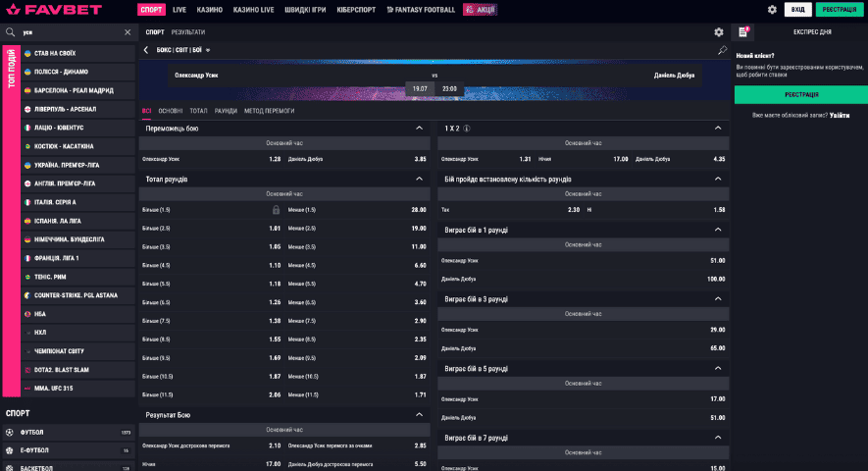Open Dota2 Blast Slam event
Image resolution: width=868 pixels, height=471 pixels.
78,370
